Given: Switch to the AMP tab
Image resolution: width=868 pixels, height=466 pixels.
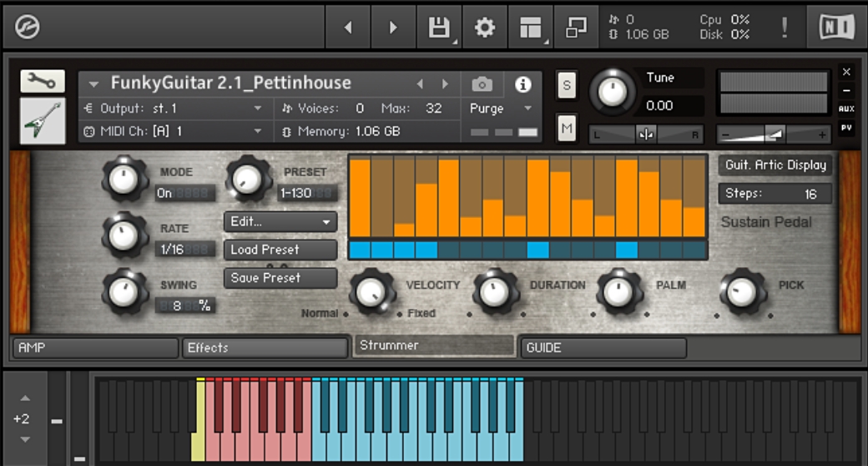Looking at the screenshot, I should coord(95,348).
